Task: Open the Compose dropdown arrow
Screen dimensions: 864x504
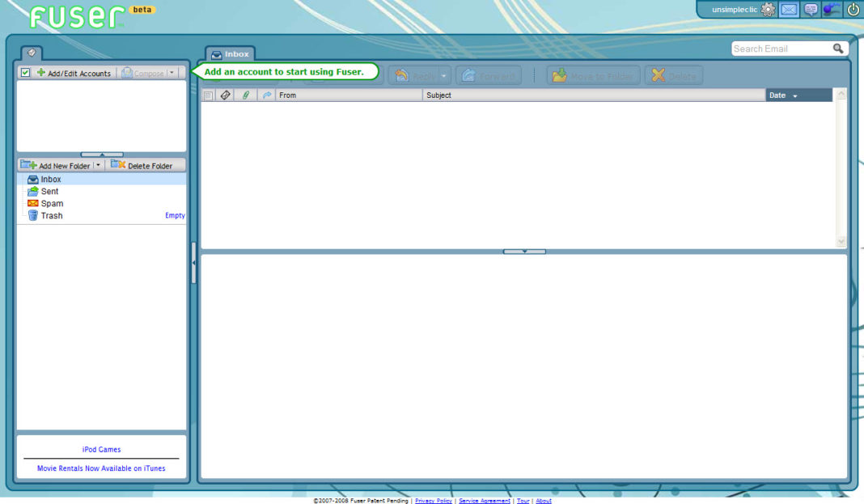Action: (172, 73)
